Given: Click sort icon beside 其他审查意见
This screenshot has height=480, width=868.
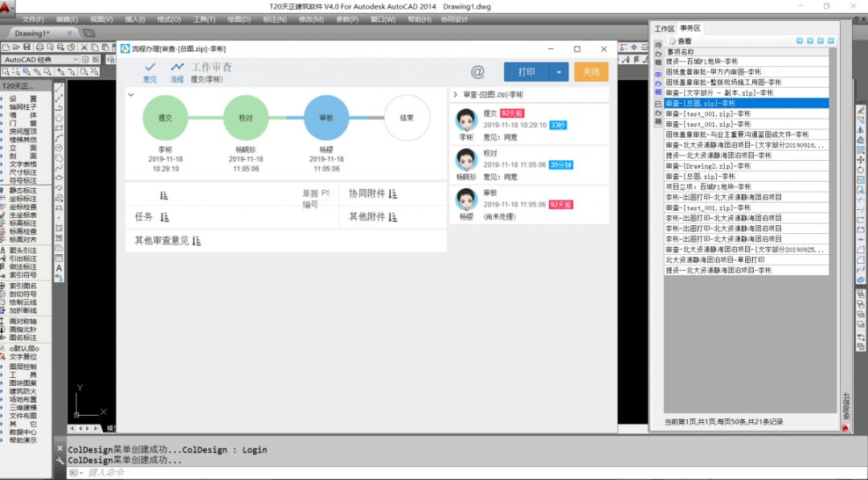Looking at the screenshot, I should pos(197,240).
